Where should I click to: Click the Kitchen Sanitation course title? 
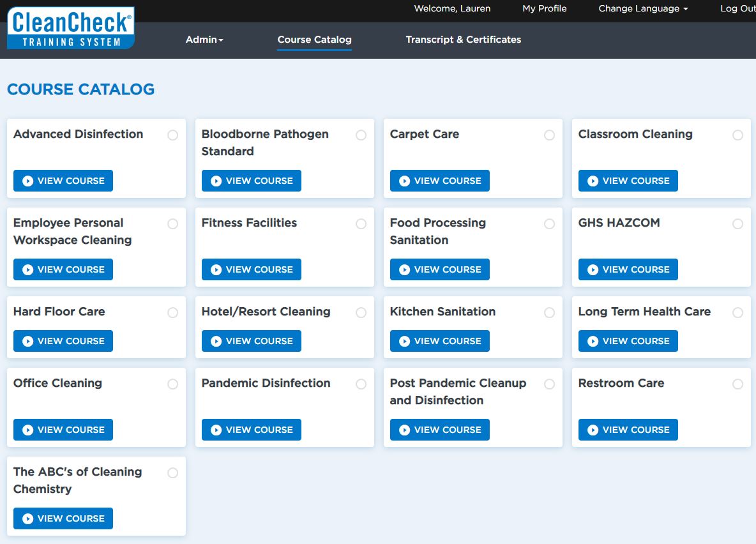click(442, 312)
